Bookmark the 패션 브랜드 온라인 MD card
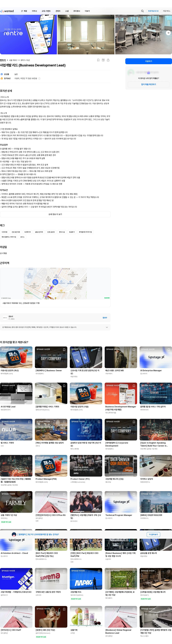 [134, 350]
